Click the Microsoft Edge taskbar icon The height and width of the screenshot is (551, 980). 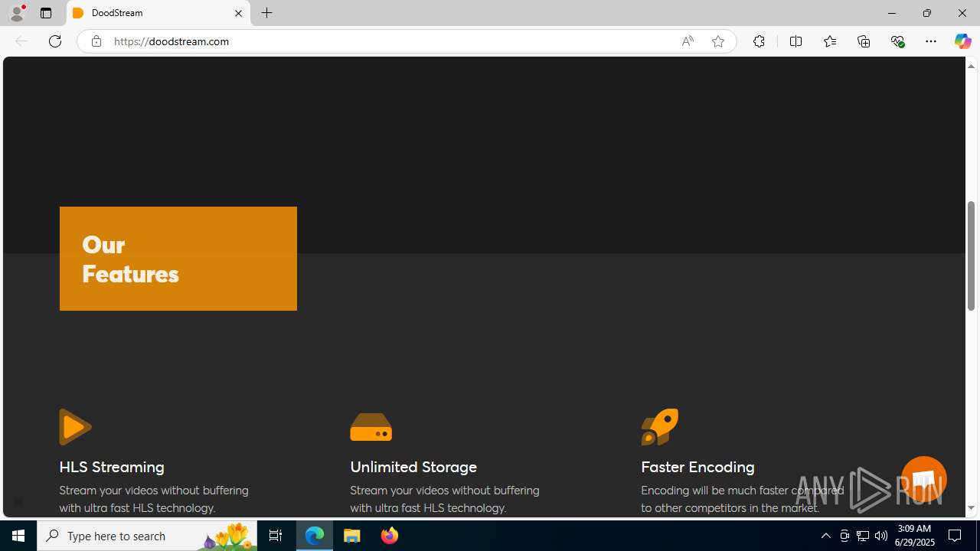(315, 536)
